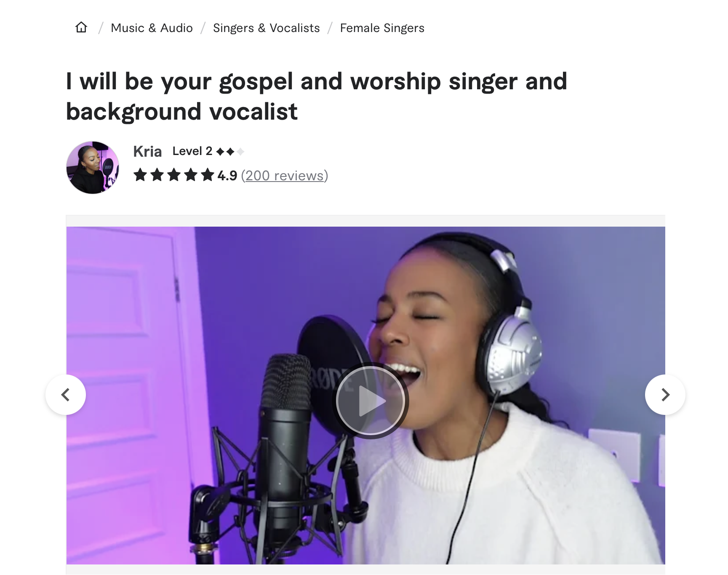Go to the home icon in breadcrumbs

click(x=81, y=27)
